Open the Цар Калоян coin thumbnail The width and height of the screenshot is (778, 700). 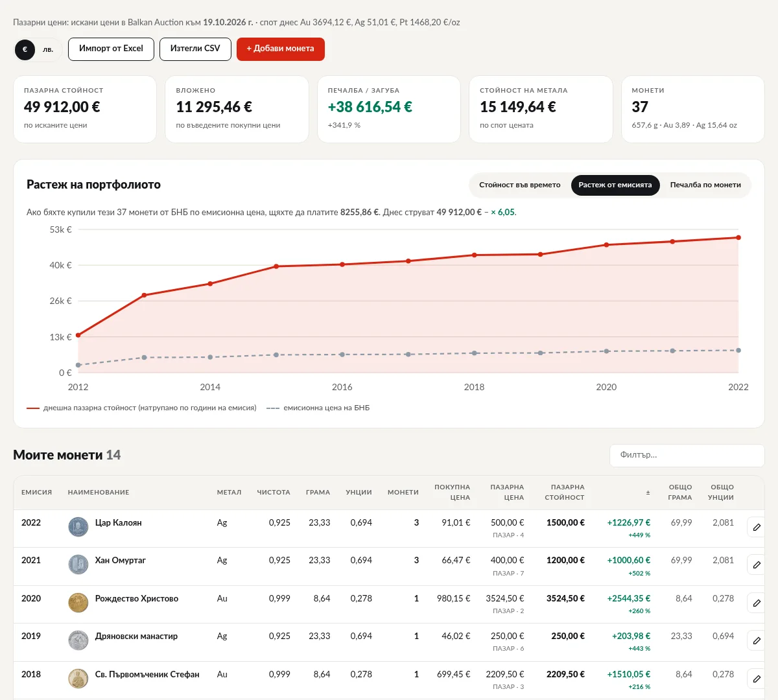click(78, 527)
